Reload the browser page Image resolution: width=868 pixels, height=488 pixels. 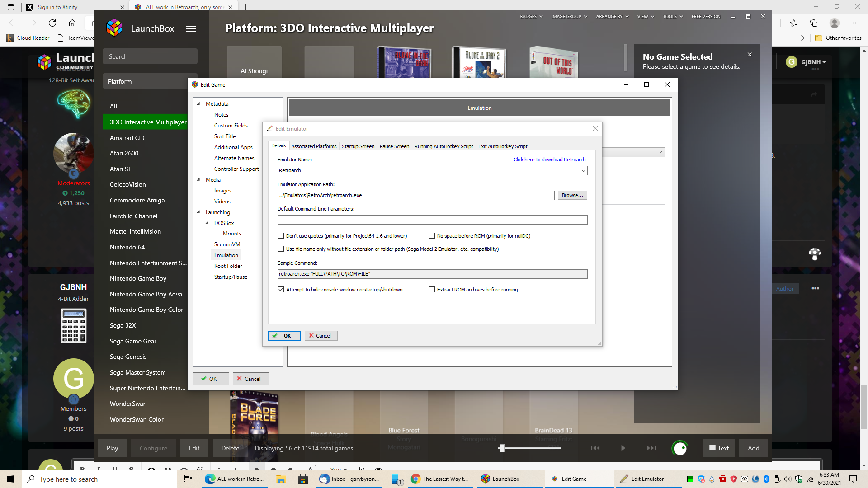pyautogui.click(x=52, y=23)
